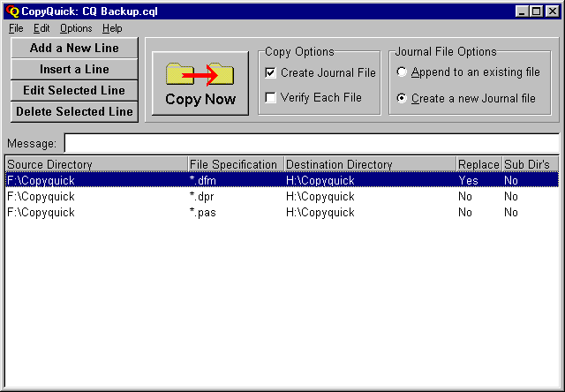Select Create a new Journal file
The width and height of the screenshot is (565, 392).
402,98
